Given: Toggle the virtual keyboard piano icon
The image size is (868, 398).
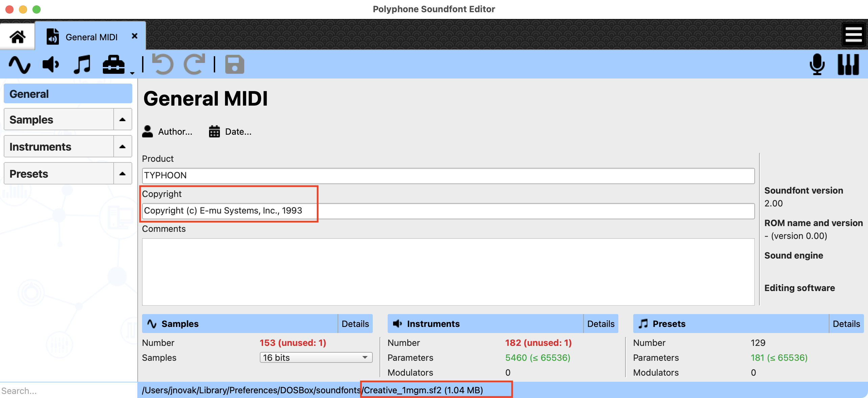Looking at the screenshot, I should click(848, 64).
